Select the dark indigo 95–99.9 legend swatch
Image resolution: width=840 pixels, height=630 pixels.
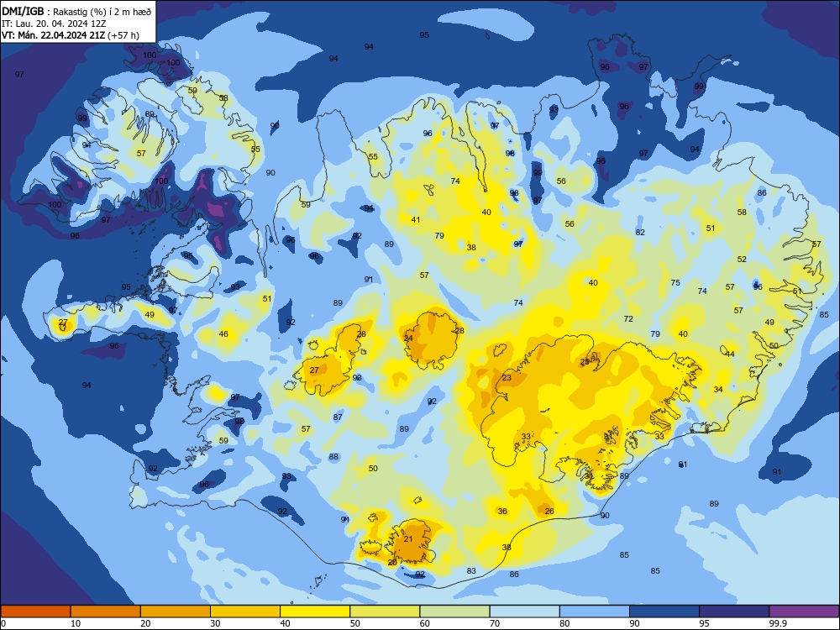coord(734,612)
